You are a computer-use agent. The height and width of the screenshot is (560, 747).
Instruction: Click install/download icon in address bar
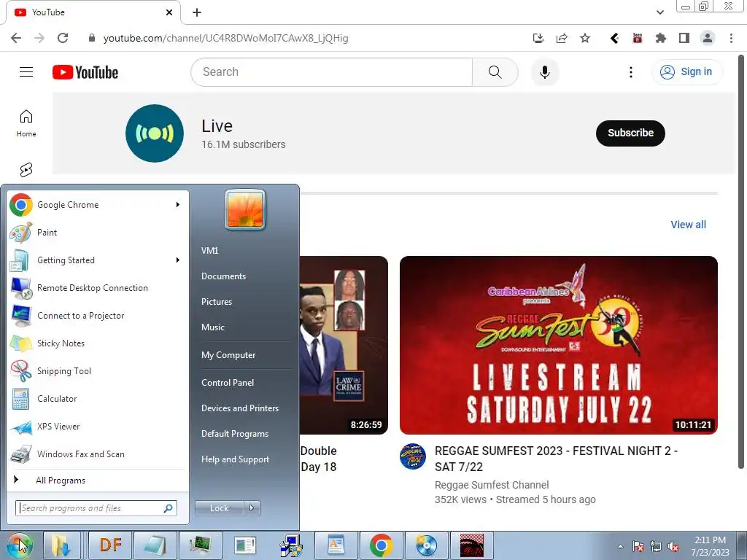pyautogui.click(x=538, y=38)
